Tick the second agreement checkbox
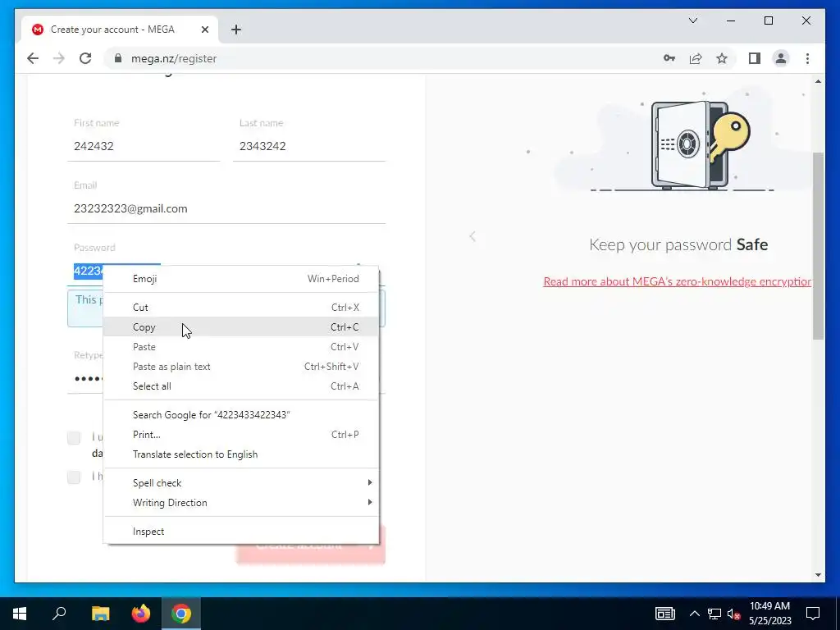The width and height of the screenshot is (840, 630). [74, 477]
